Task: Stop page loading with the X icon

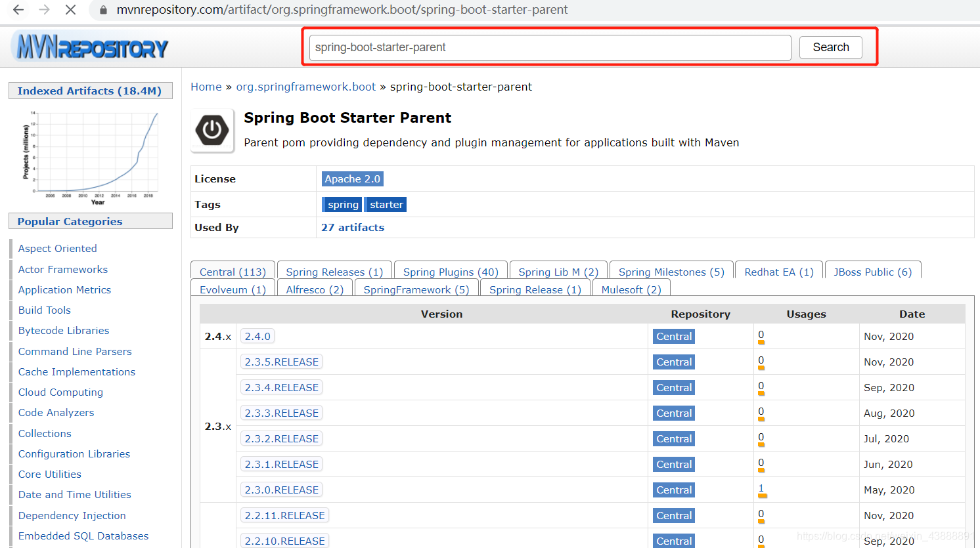Action: [71, 10]
